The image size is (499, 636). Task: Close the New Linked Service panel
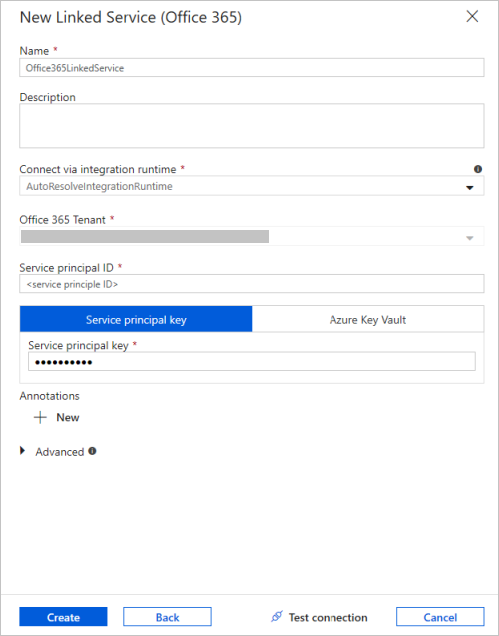472,17
